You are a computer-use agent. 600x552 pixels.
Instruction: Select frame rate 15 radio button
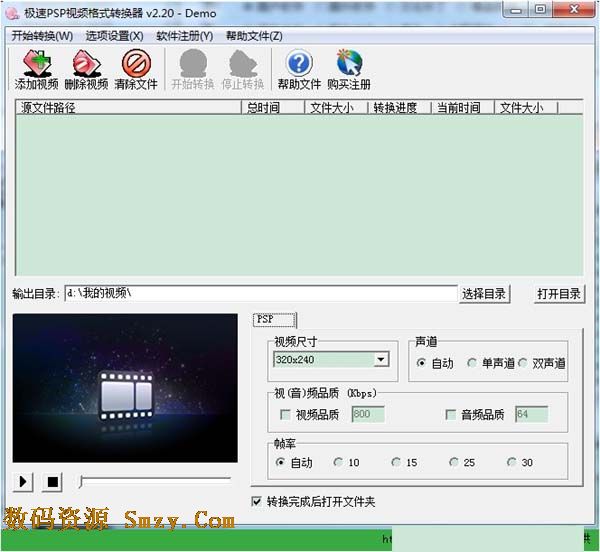396,462
